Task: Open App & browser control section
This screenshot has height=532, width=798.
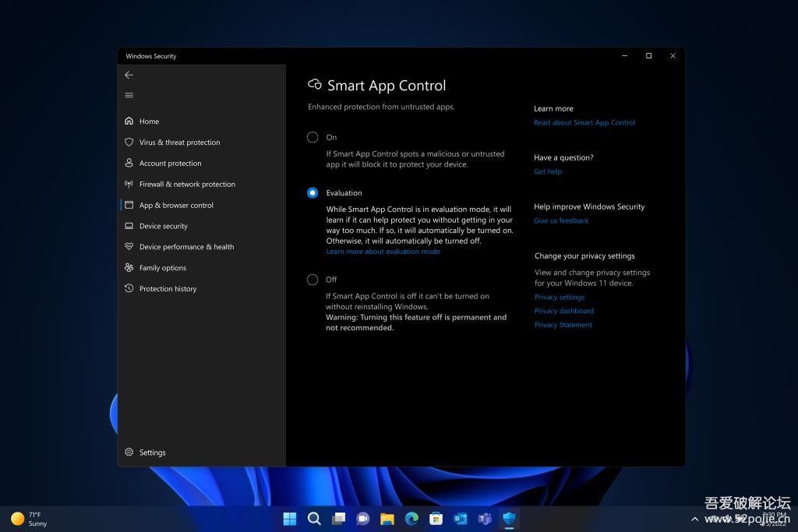Action: point(176,205)
